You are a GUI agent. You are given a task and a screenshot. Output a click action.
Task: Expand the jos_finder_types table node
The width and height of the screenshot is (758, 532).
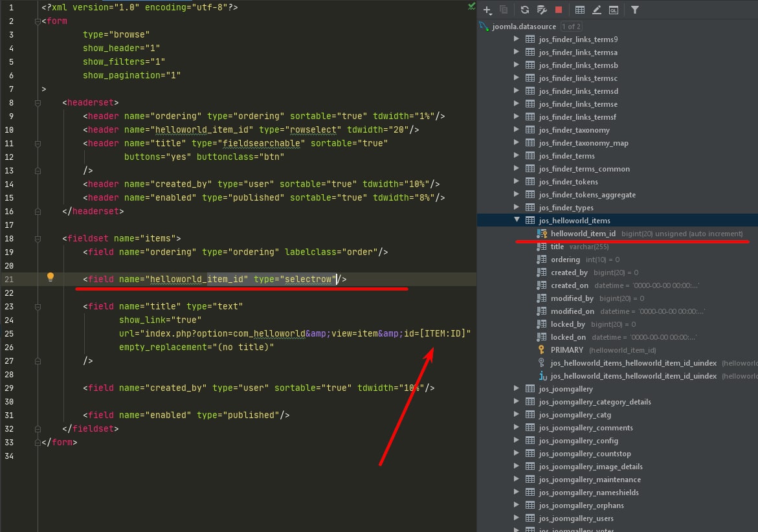[x=517, y=207]
